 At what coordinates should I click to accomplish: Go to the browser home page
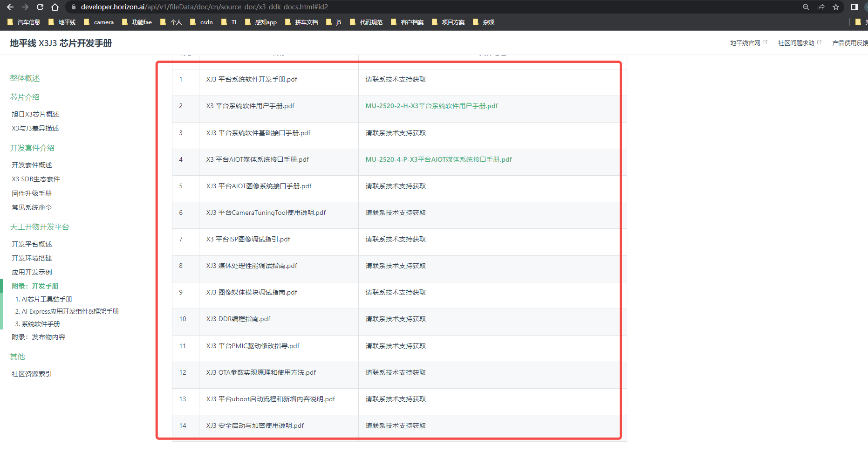pos(55,7)
